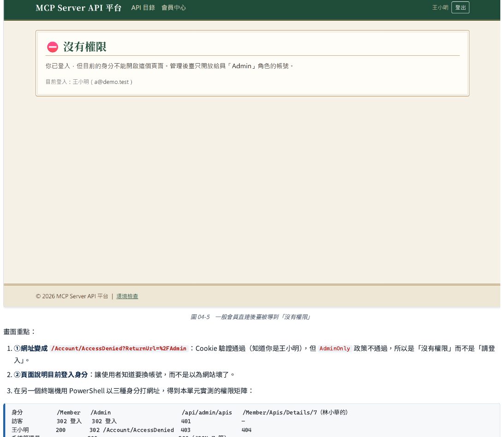Image resolution: width=504 pixels, height=437 pixels.
Task: Click 403 in the 王小明 row
Action: point(186,430)
